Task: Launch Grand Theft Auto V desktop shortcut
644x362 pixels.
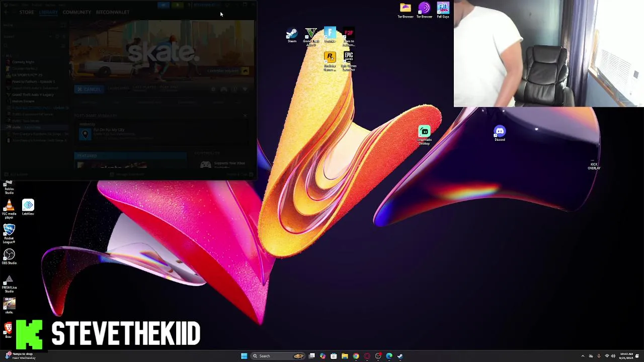Action: click(311, 37)
